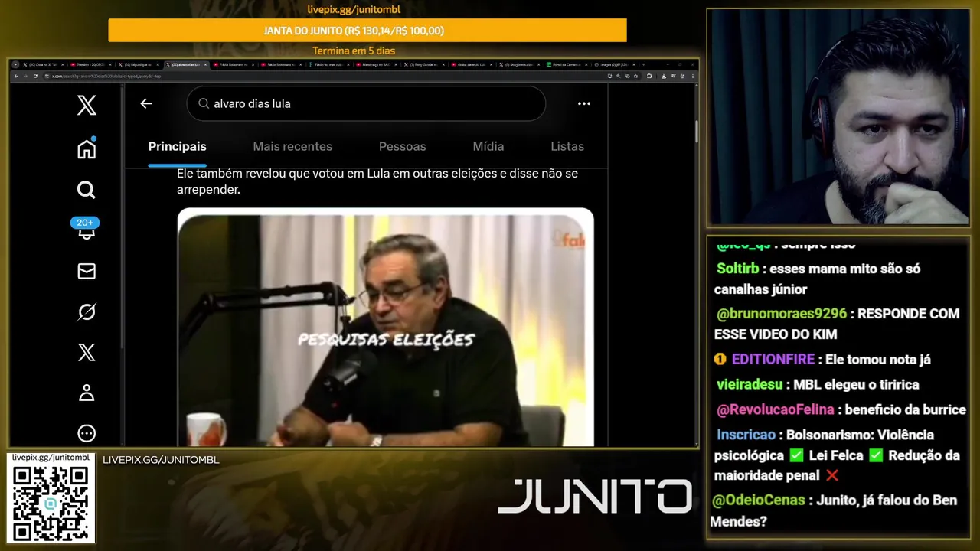Screen dimensions: 980x551
Task: Click chat username EDITIONFIRE
Action: (773, 359)
